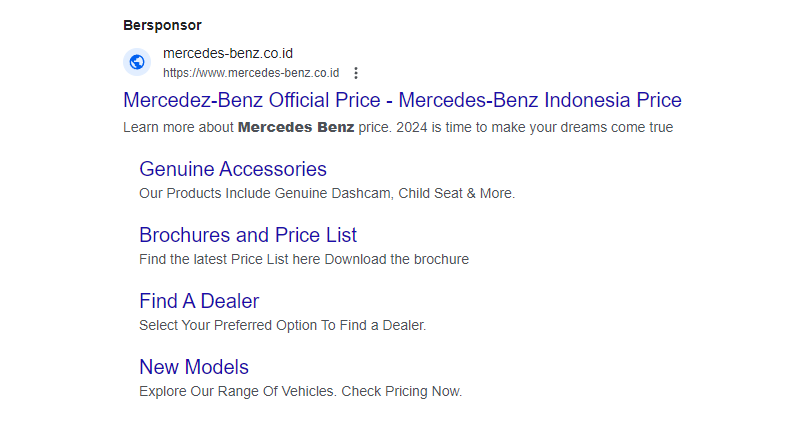Click the bold Mercedes Benz text in description
Image resolution: width=808 pixels, height=423 pixels.
[x=296, y=127]
